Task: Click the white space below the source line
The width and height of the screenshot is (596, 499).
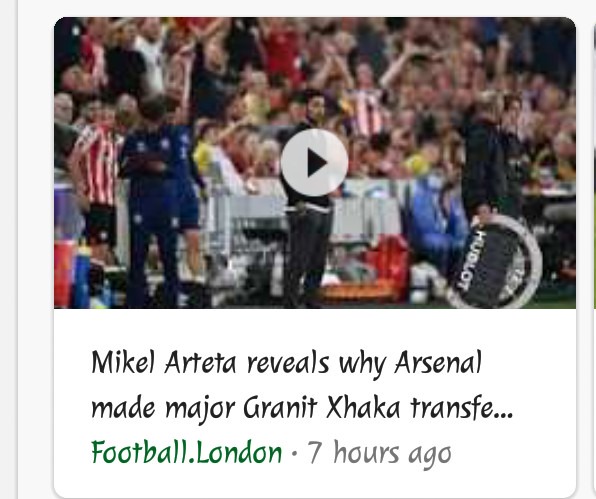Action: click(x=315, y=481)
